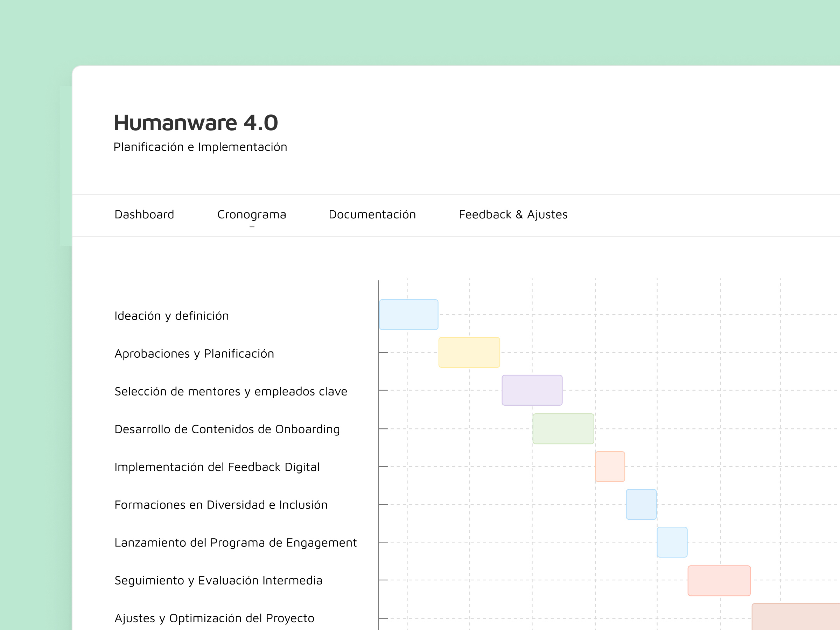Select Selección de mentores y empleados clave

(231, 392)
